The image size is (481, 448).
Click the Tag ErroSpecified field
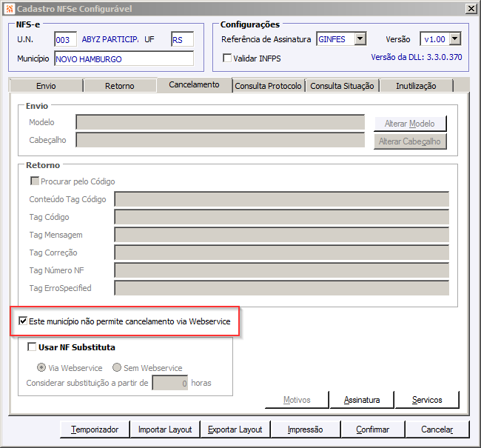[282, 288]
